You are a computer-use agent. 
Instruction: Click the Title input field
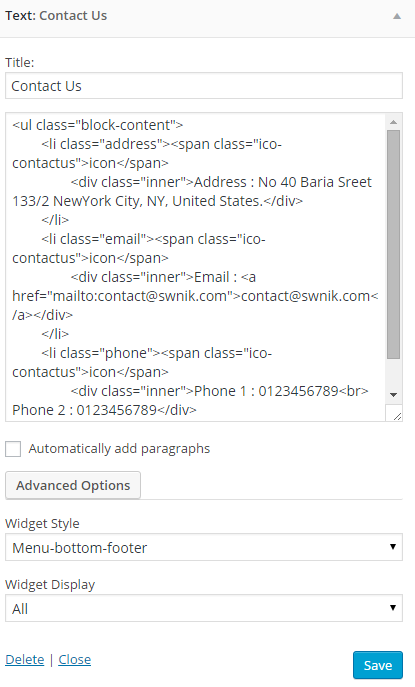pyautogui.click(x=204, y=86)
